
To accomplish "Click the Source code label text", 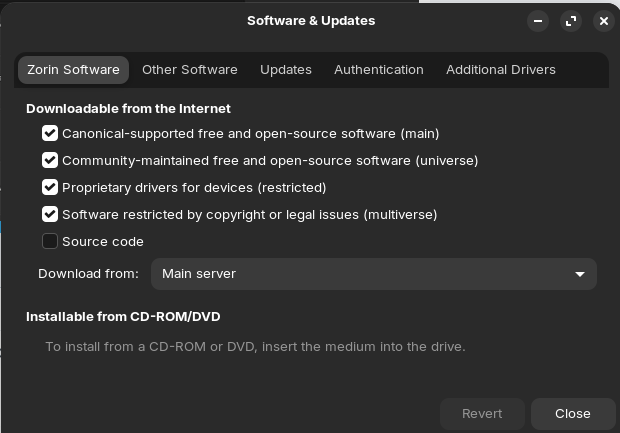I will click(103, 241).
